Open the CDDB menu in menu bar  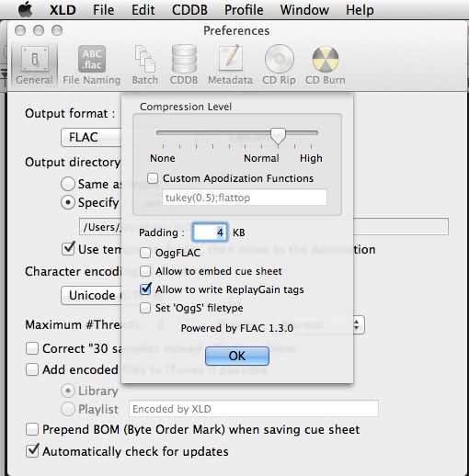click(189, 10)
